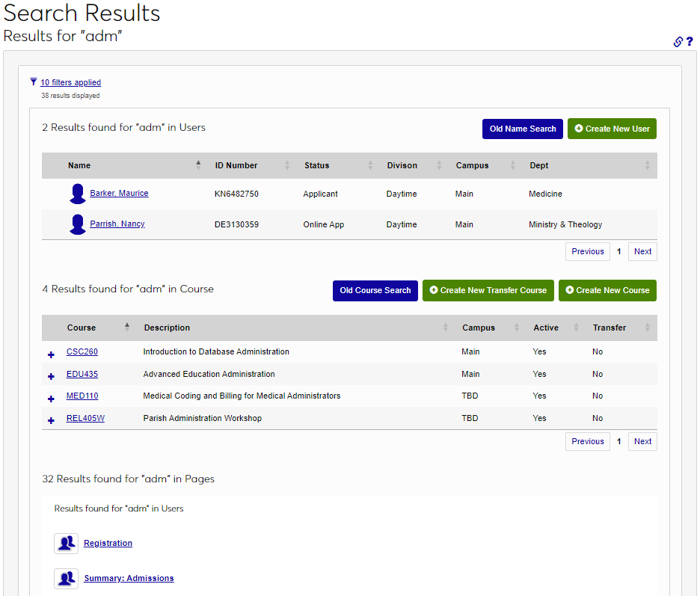This screenshot has height=596, width=700.
Task: Open help via the question mark icon
Action: point(690,42)
